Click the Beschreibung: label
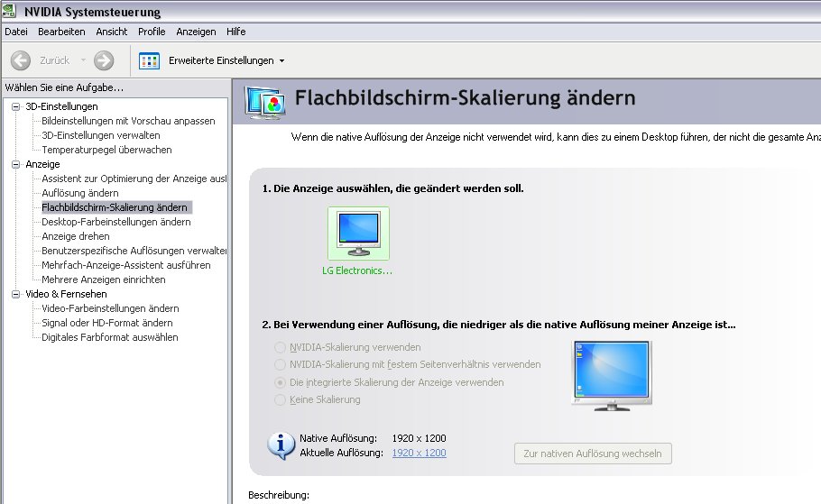Screen dimensions: 821x504 279,495
